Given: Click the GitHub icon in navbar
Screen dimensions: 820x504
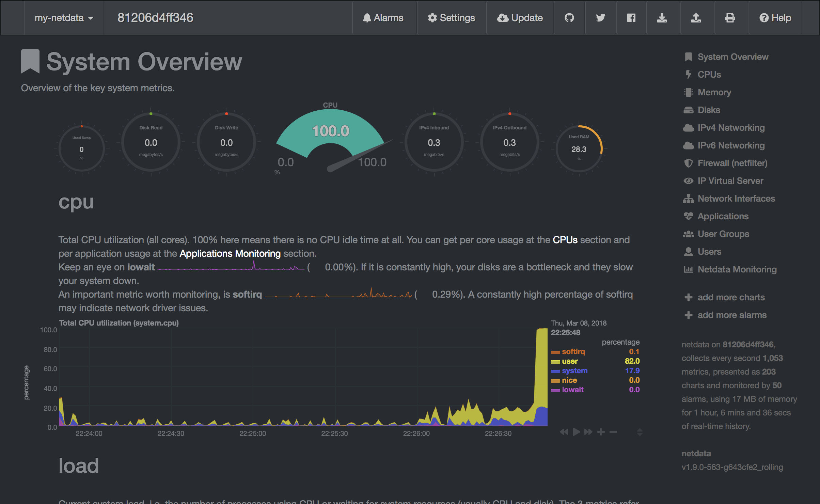Looking at the screenshot, I should [x=569, y=18].
